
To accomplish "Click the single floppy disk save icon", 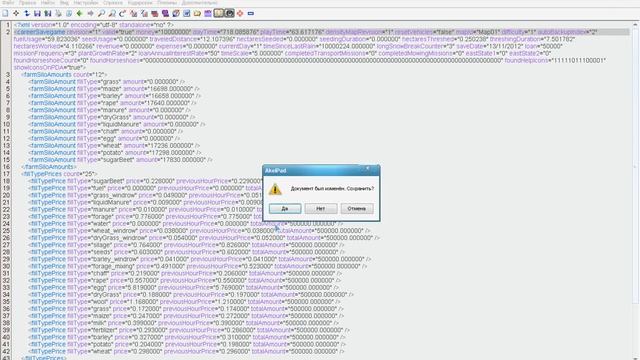I will coord(37,13).
